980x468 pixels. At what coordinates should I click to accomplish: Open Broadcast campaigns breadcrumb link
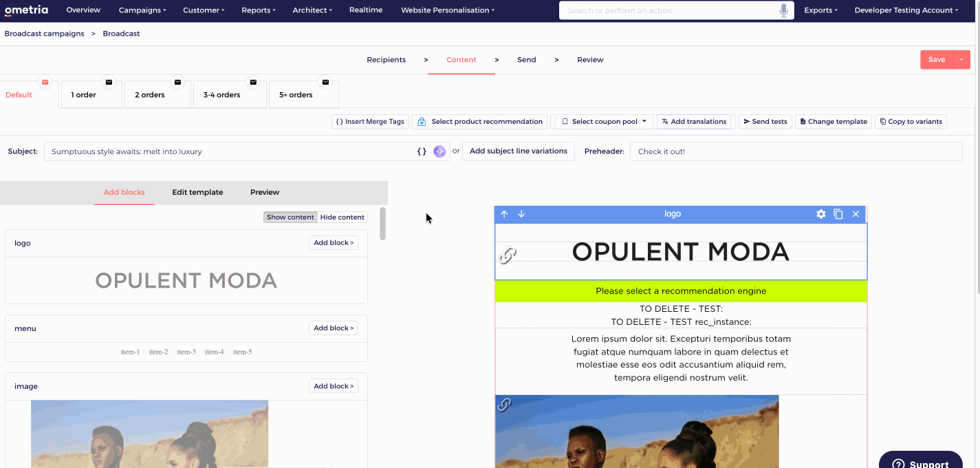[x=44, y=34]
